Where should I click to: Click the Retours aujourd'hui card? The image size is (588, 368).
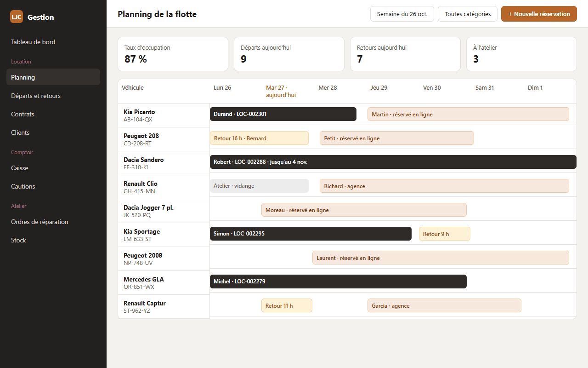(405, 54)
